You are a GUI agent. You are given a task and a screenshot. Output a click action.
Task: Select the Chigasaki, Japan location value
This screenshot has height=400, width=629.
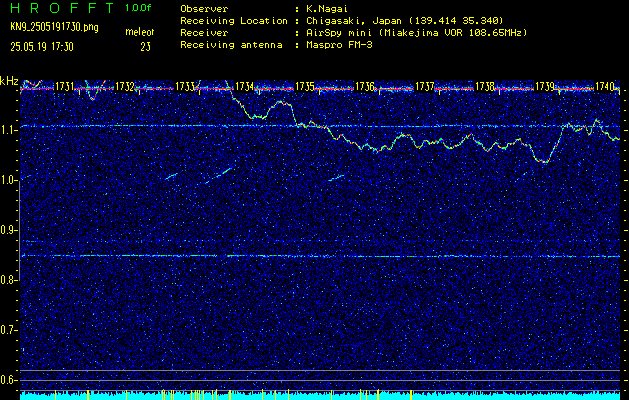click(404, 20)
